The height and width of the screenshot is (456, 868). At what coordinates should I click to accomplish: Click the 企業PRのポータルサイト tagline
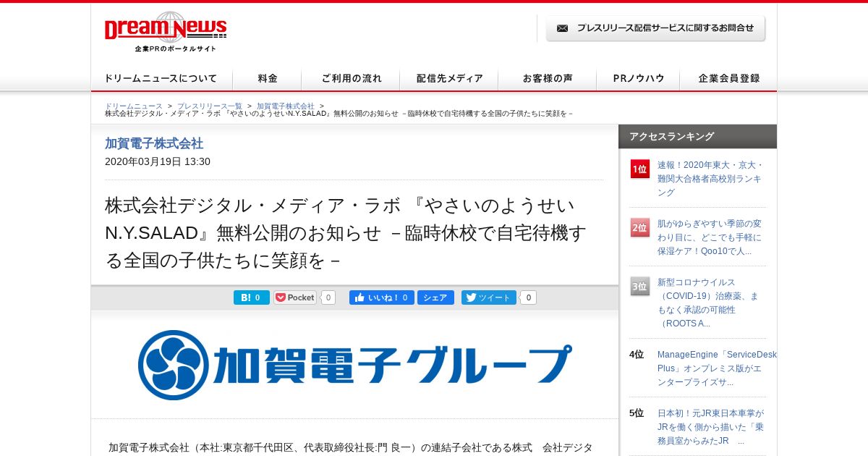pyautogui.click(x=175, y=48)
